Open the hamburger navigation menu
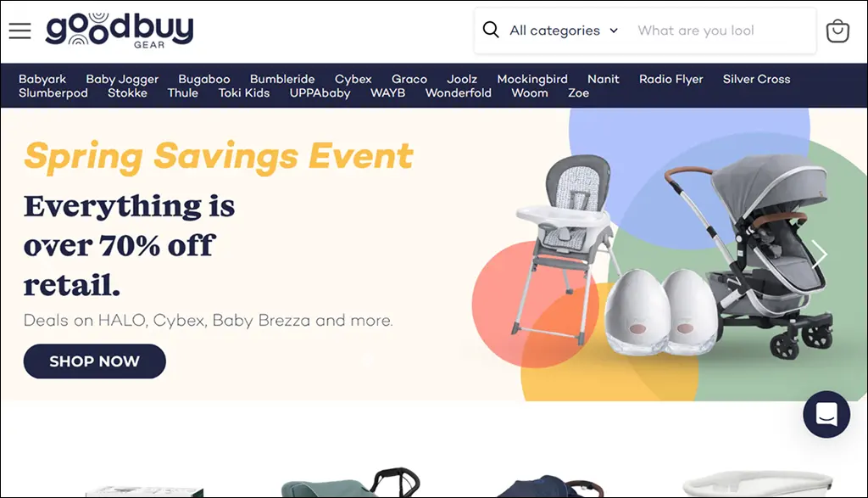 (x=20, y=31)
